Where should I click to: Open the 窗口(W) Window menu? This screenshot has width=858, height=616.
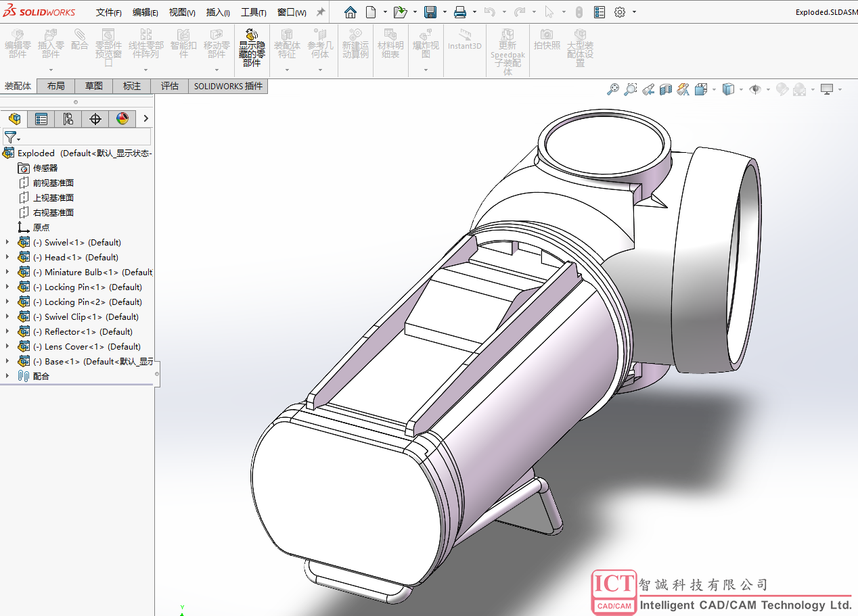click(292, 12)
